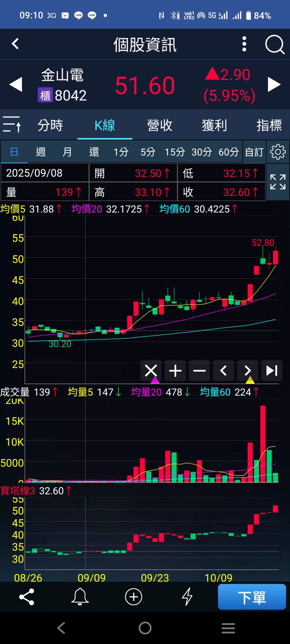Jump to latest candle with skip-end button
290x644 pixels.
coord(272,371)
